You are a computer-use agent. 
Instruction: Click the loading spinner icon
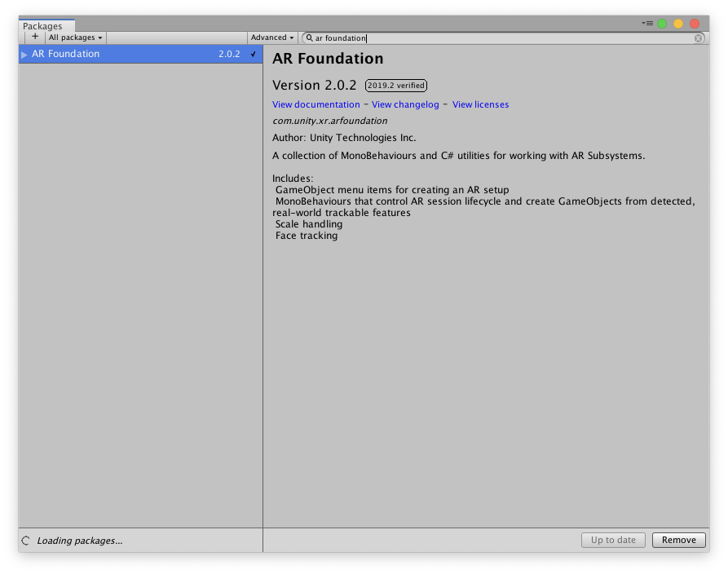tap(26, 540)
